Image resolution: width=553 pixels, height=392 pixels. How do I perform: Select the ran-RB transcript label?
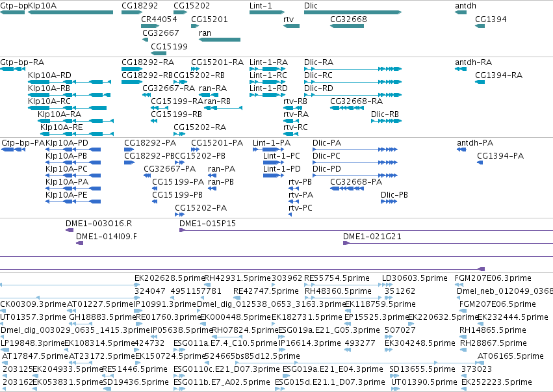(x=217, y=101)
